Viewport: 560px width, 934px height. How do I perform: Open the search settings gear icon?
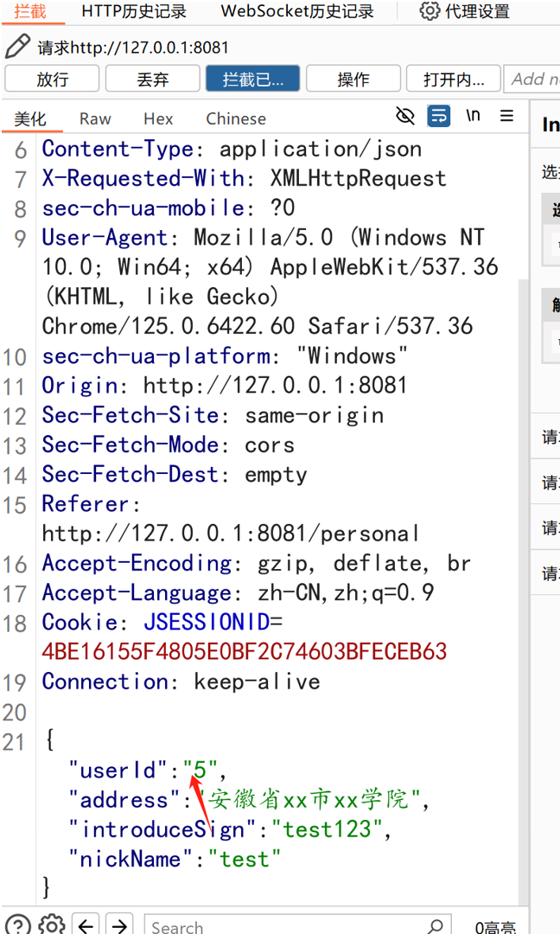tap(52, 924)
